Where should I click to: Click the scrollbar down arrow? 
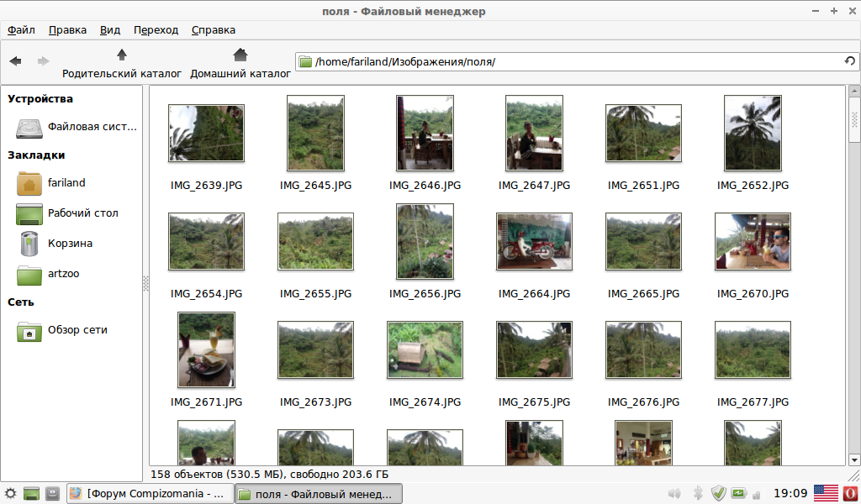tap(854, 460)
